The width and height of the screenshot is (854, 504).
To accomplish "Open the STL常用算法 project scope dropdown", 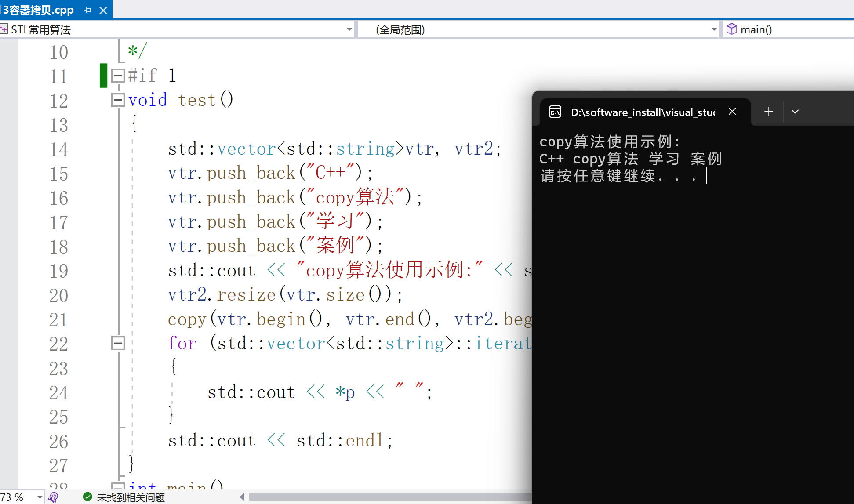I will [349, 29].
